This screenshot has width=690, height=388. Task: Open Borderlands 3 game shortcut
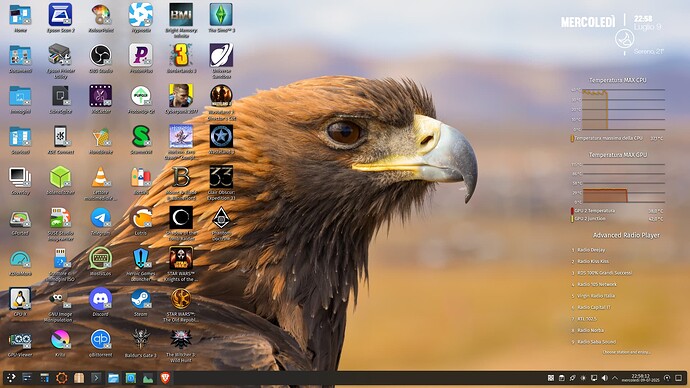point(181,55)
